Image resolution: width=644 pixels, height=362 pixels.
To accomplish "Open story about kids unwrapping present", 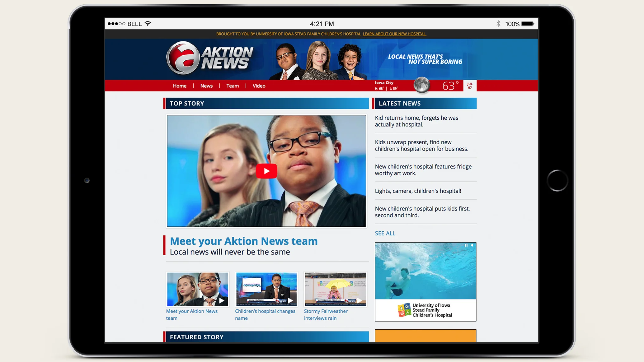I will point(421,146).
